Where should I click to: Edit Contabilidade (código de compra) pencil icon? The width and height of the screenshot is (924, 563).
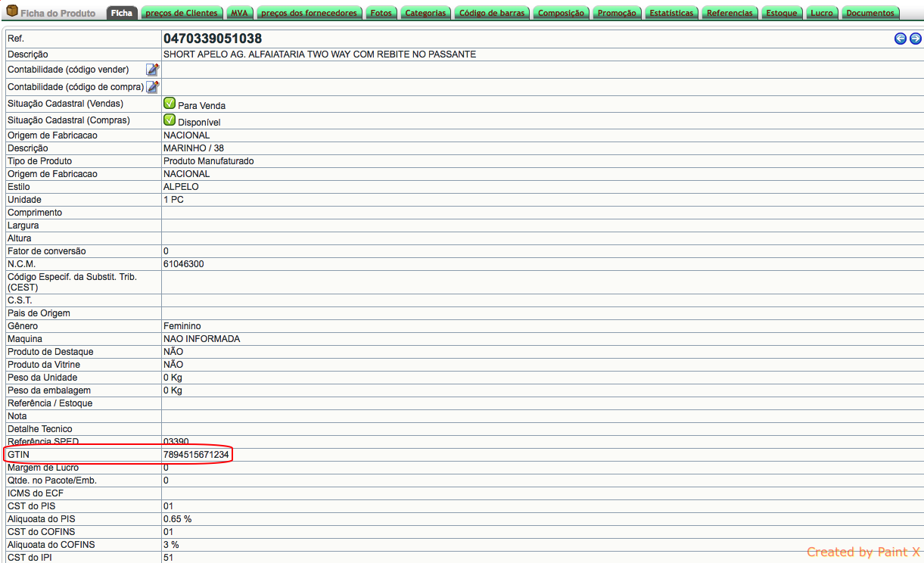[152, 87]
